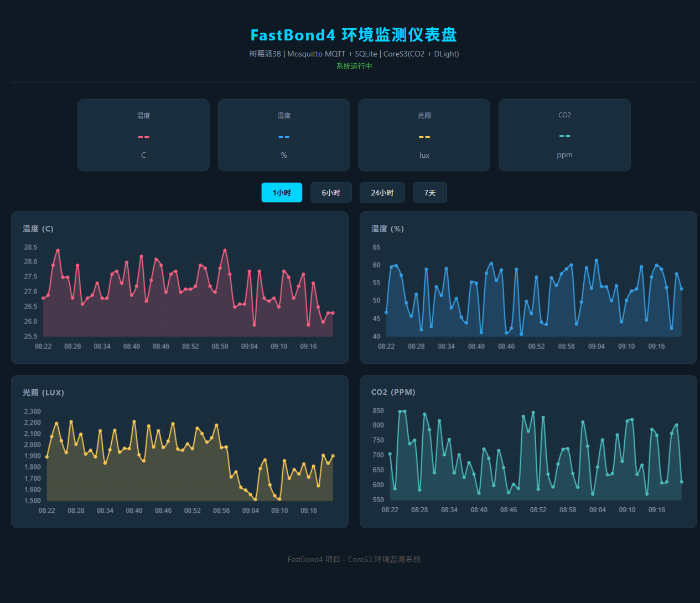Click the 28.5 label on temperature axis
Image resolution: width=700 pixels, height=603 pixels.
30,247
